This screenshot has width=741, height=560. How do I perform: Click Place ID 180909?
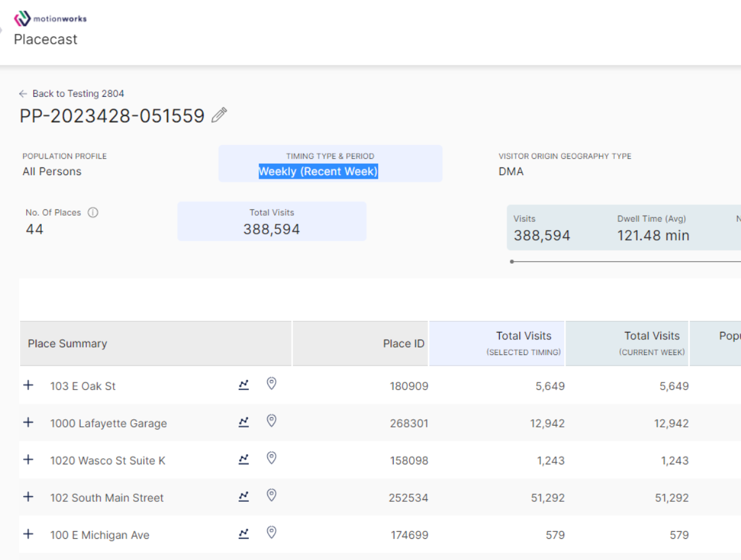pos(409,386)
